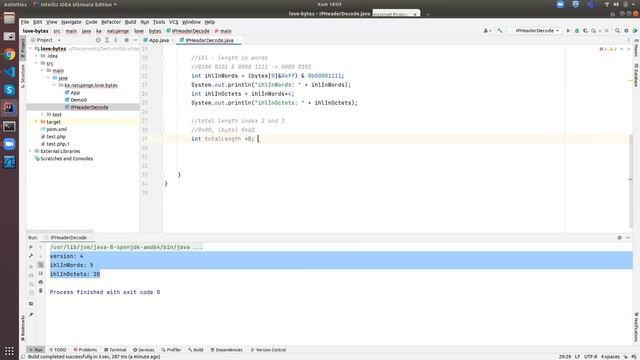This screenshot has height=360, width=640.
Task: Open the Version Control tool window
Action: point(268,350)
